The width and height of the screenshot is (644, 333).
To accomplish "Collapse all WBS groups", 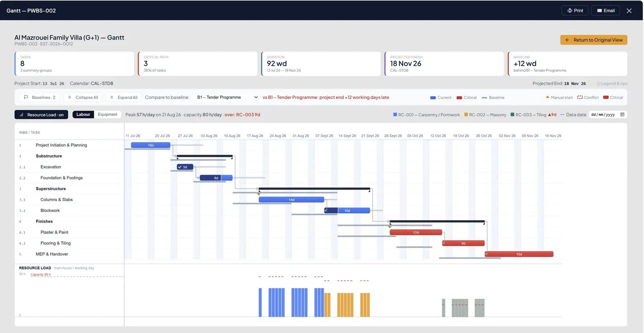I will click(83, 97).
